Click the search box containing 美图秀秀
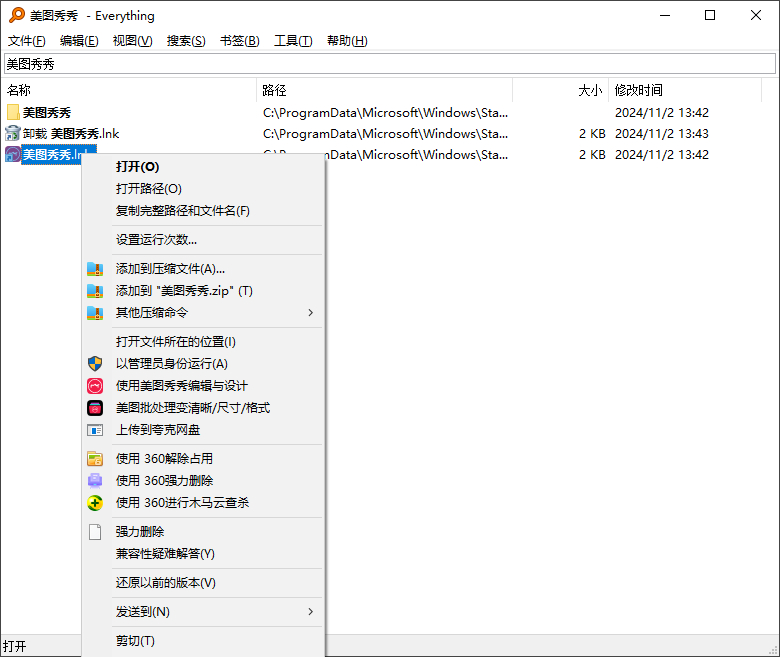 389,64
